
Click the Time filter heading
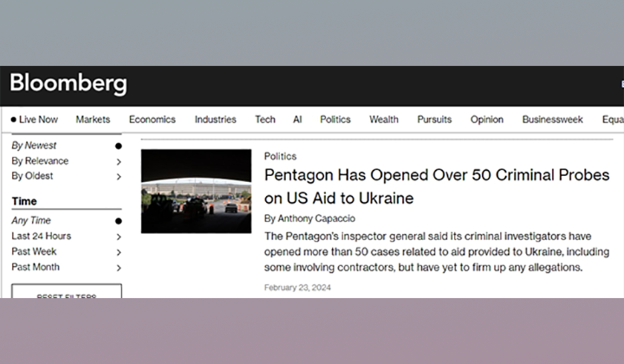pos(24,201)
